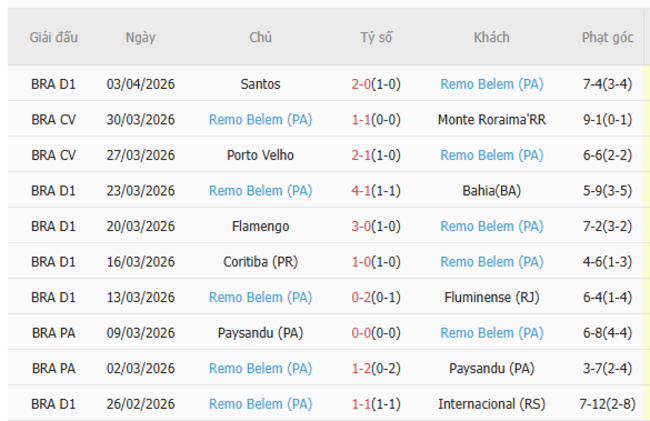
Task: Click Coritiba (PR) team name
Action: click(261, 262)
